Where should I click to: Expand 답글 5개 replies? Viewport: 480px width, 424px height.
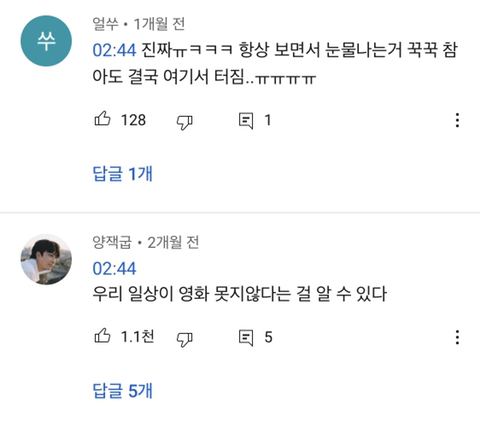(123, 391)
